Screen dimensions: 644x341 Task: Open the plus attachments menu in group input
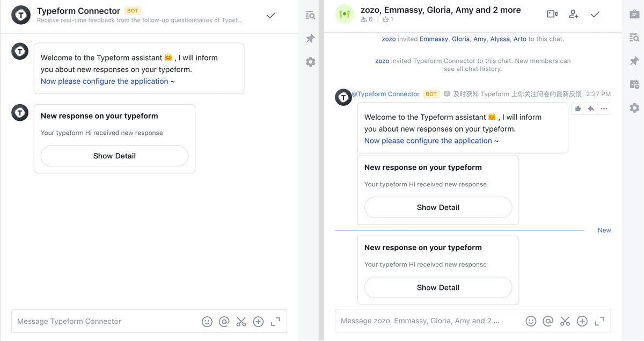click(x=582, y=321)
